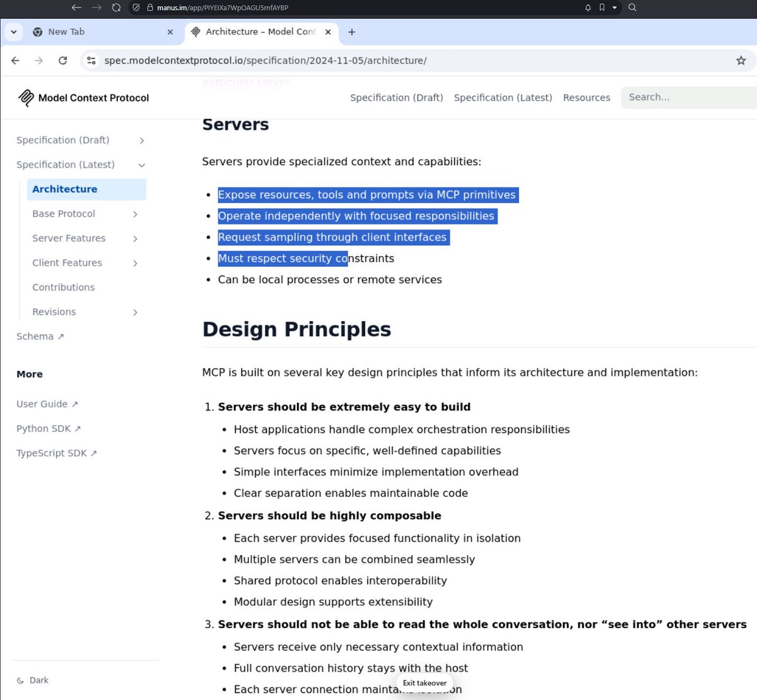Click the outer browser back arrow

point(76,8)
